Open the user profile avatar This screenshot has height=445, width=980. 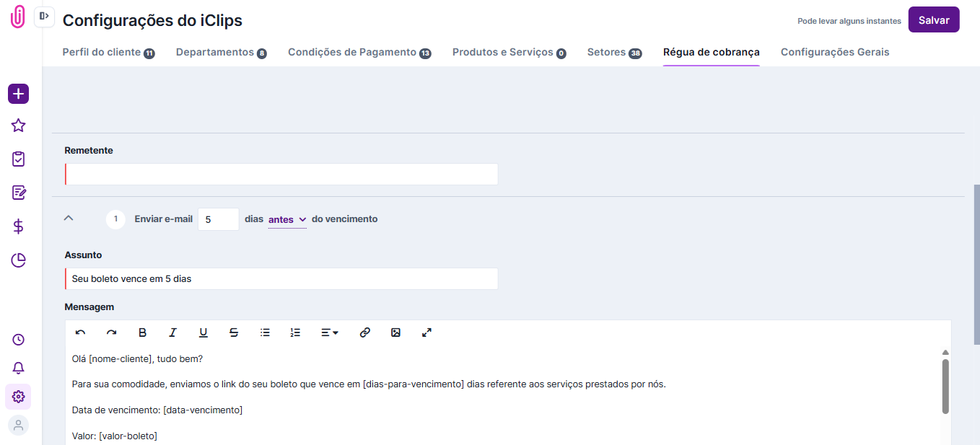19,426
